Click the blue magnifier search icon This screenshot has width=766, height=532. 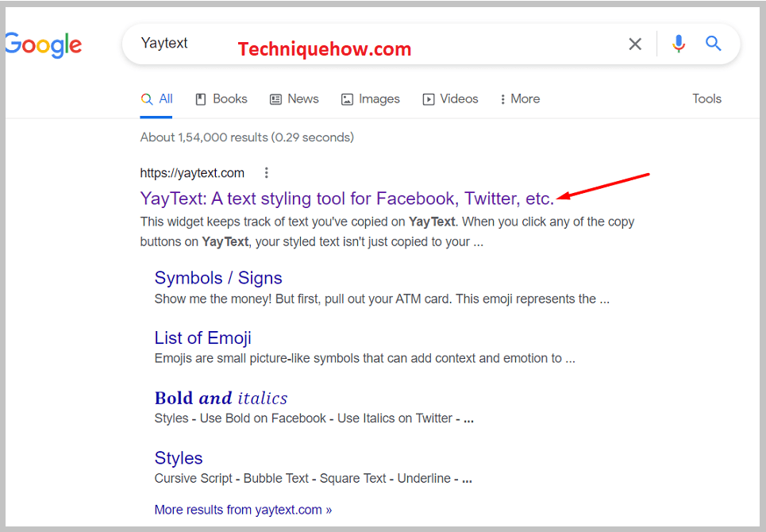714,44
